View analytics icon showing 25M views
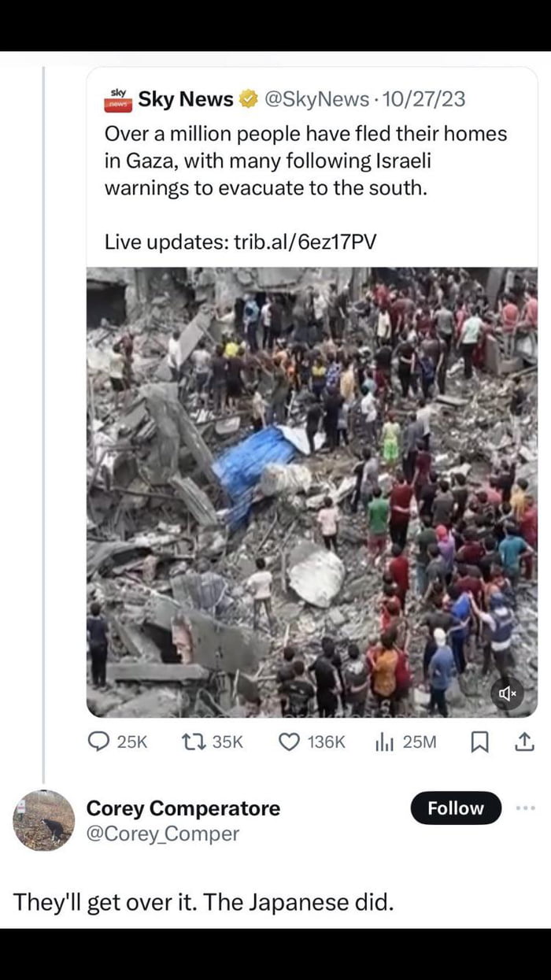Viewport: 551px width, 980px height. [x=383, y=741]
